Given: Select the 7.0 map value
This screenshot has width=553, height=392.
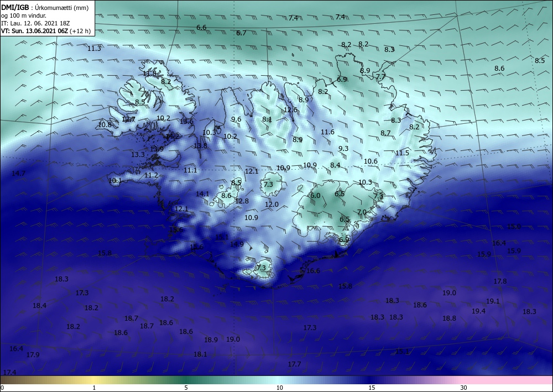Looking at the screenshot, I should pyautogui.click(x=362, y=212).
